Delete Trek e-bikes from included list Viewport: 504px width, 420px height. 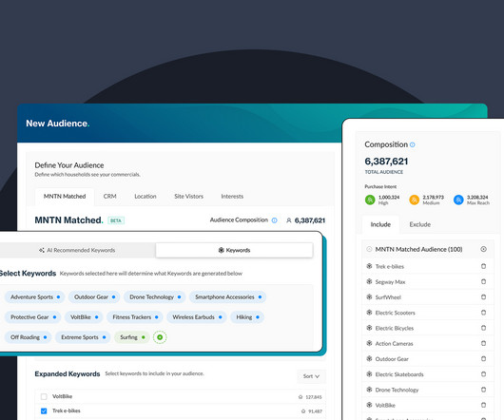[x=483, y=266]
